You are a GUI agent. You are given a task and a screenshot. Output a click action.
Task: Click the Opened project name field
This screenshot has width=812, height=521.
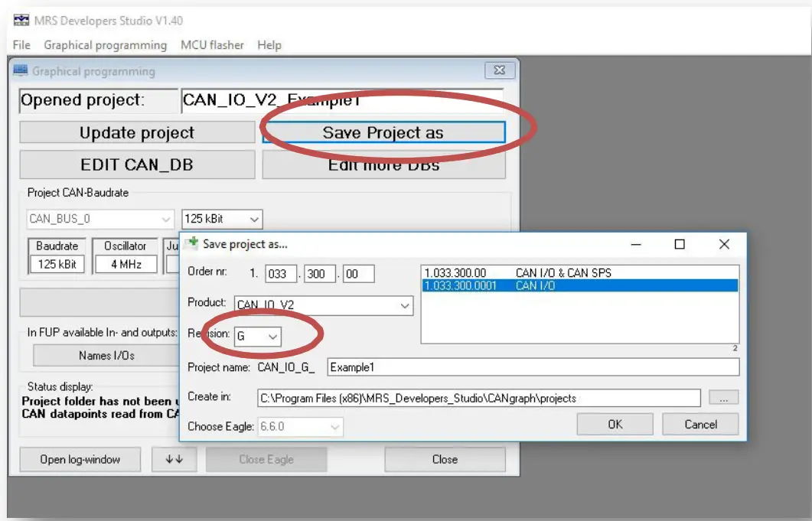(x=342, y=100)
